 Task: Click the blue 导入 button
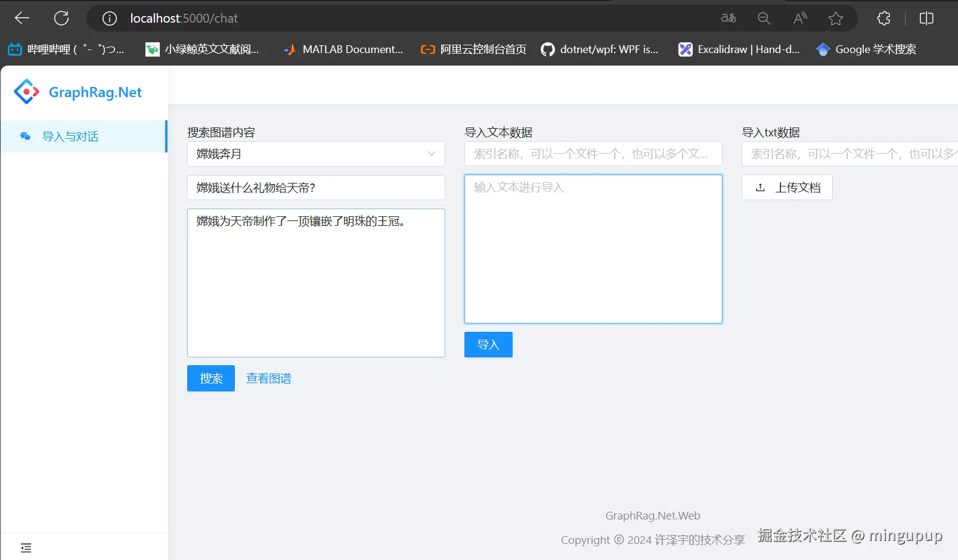point(488,344)
